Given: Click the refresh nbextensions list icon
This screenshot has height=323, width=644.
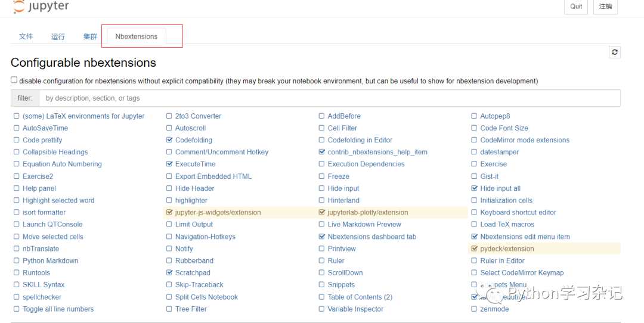Looking at the screenshot, I should [x=614, y=52].
